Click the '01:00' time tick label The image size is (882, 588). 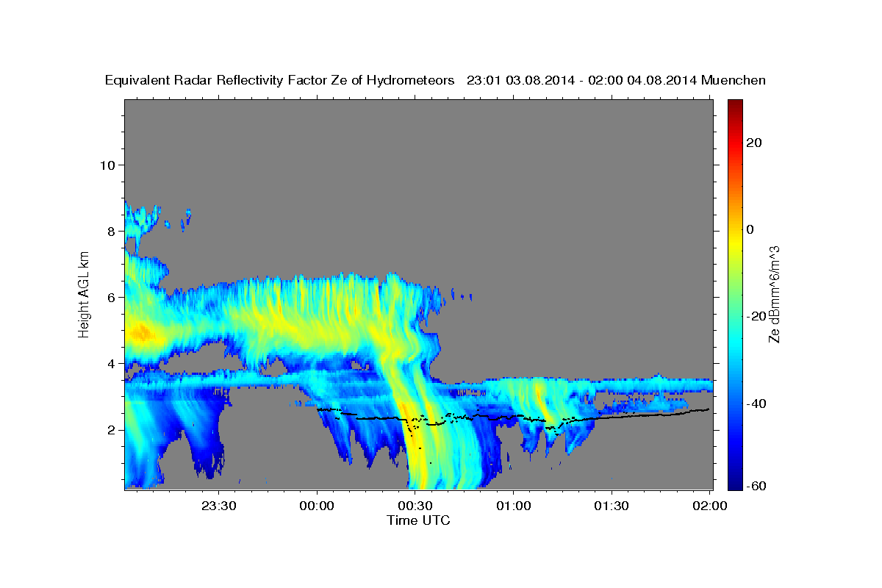(514, 506)
